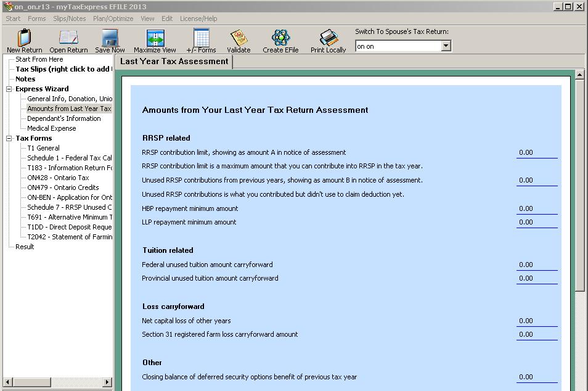Open ON479 - Ontario Credits form
Viewport: 588px width, 391px height.
tap(63, 187)
